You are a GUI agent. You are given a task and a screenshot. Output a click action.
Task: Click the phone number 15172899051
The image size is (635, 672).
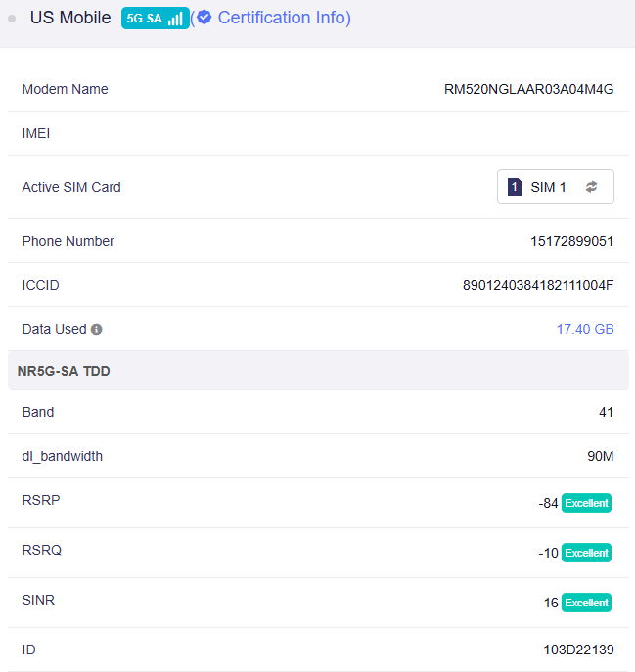click(x=571, y=241)
